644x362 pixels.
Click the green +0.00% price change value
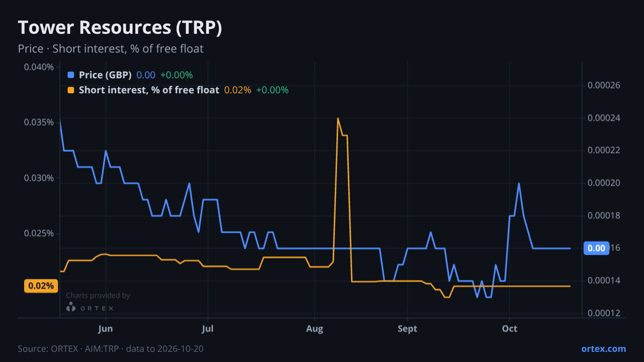click(x=177, y=75)
